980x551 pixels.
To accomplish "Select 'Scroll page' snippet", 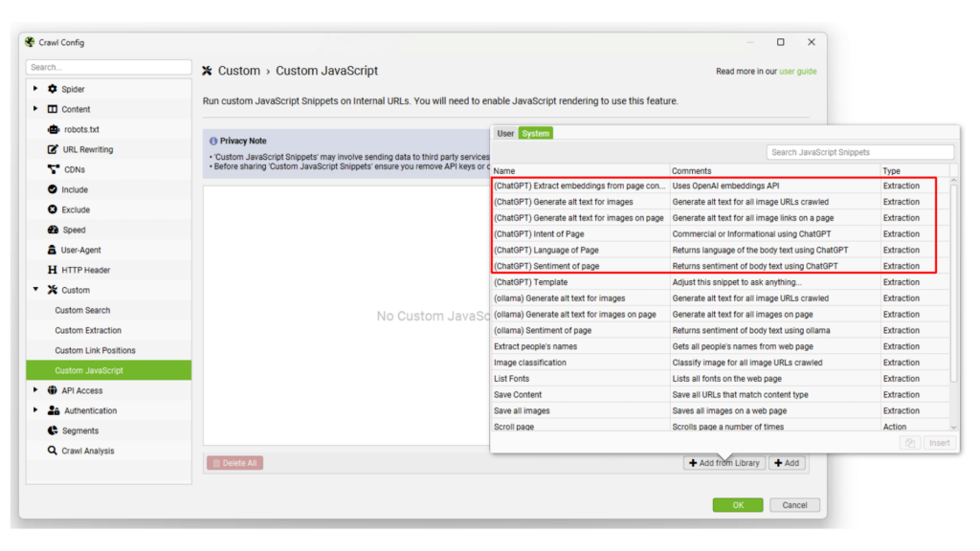I will 720,427.
